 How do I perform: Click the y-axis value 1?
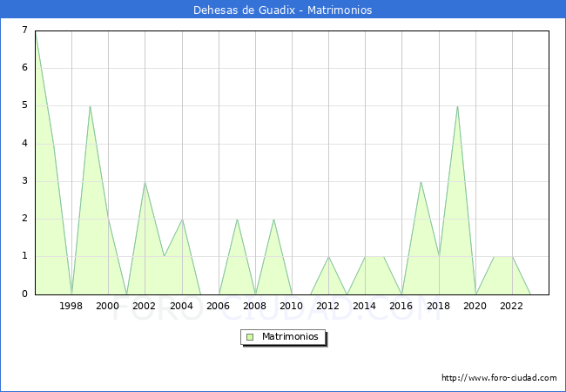point(24,256)
